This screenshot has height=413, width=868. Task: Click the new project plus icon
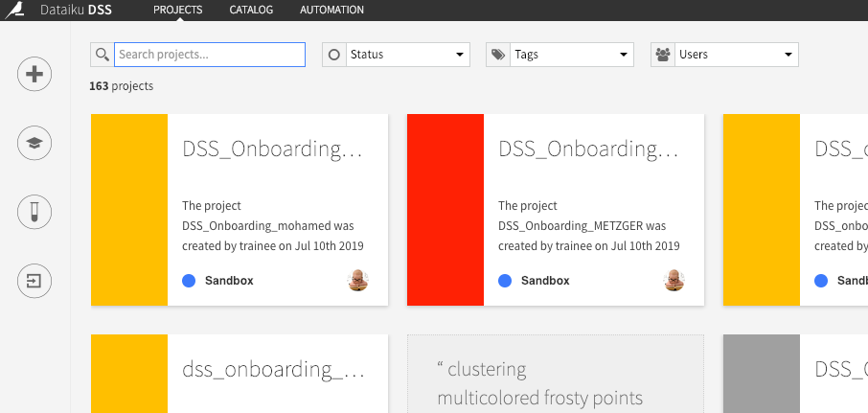[x=34, y=74]
